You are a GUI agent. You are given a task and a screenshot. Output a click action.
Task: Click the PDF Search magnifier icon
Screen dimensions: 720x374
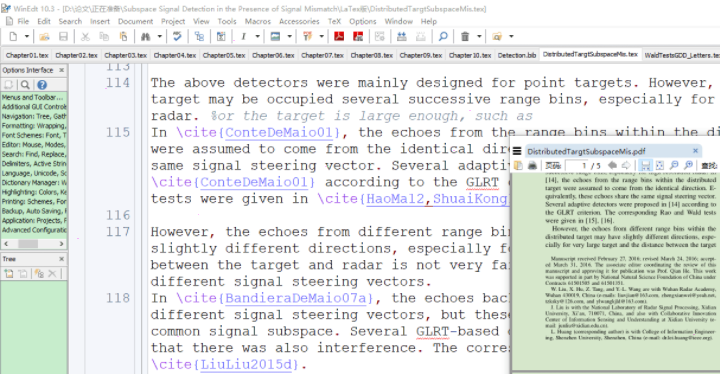coord(443,36)
